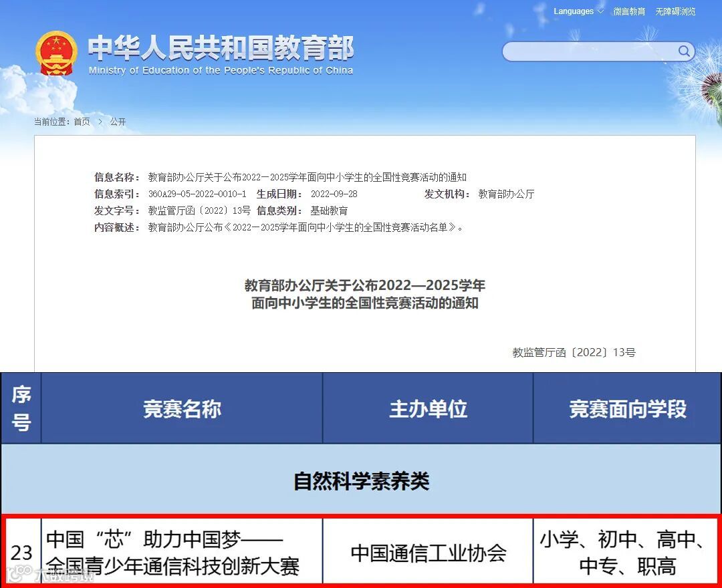Select the index number 360A29-05-2022-0010-1
722x588 pixels.
[197, 194]
